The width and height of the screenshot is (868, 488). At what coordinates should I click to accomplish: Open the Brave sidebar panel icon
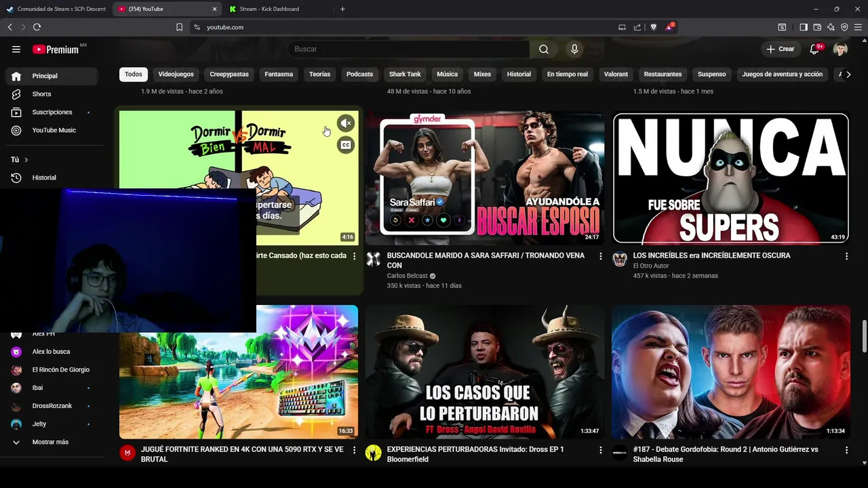(x=804, y=27)
